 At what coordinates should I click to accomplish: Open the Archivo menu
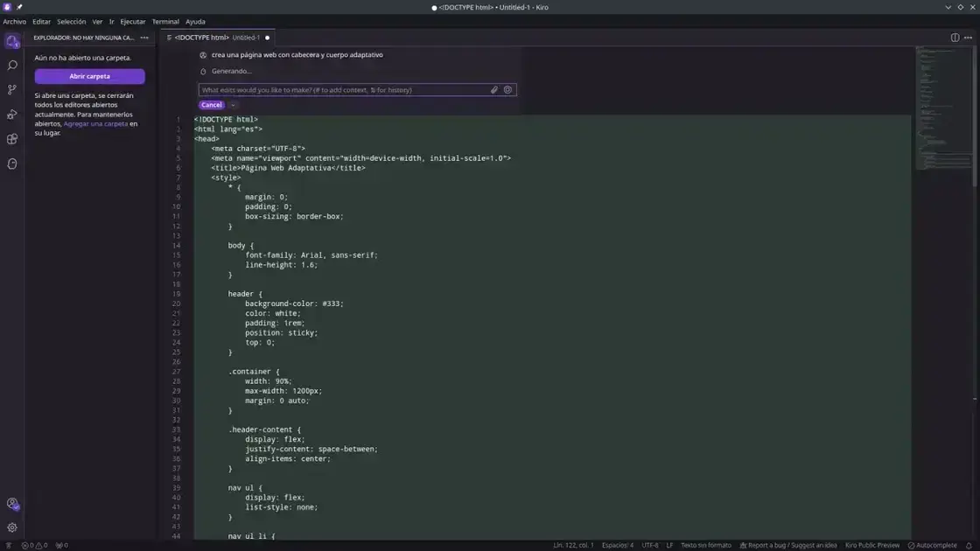click(x=14, y=21)
